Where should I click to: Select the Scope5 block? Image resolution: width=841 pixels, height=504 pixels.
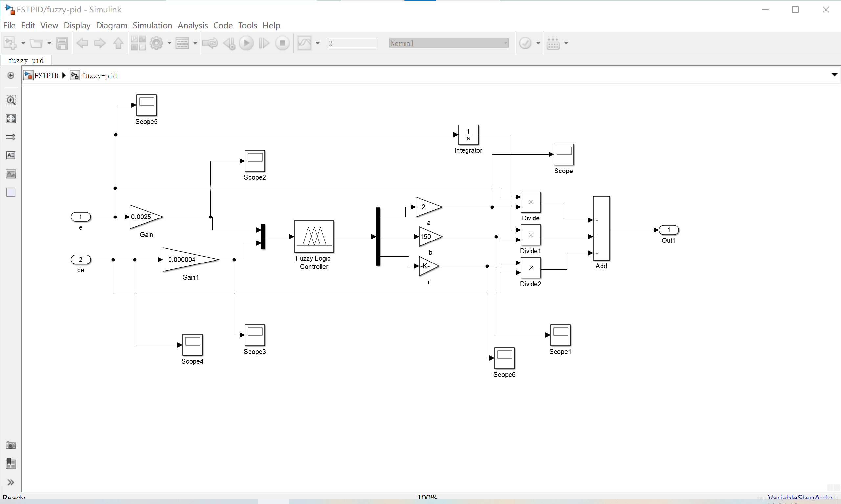pos(146,105)
